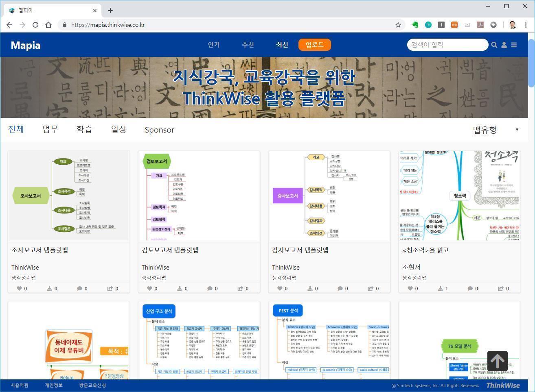Switch to Sponsor category tab
Image resolution: width=535 pixels, height=392 pixels.
(159, 130)
